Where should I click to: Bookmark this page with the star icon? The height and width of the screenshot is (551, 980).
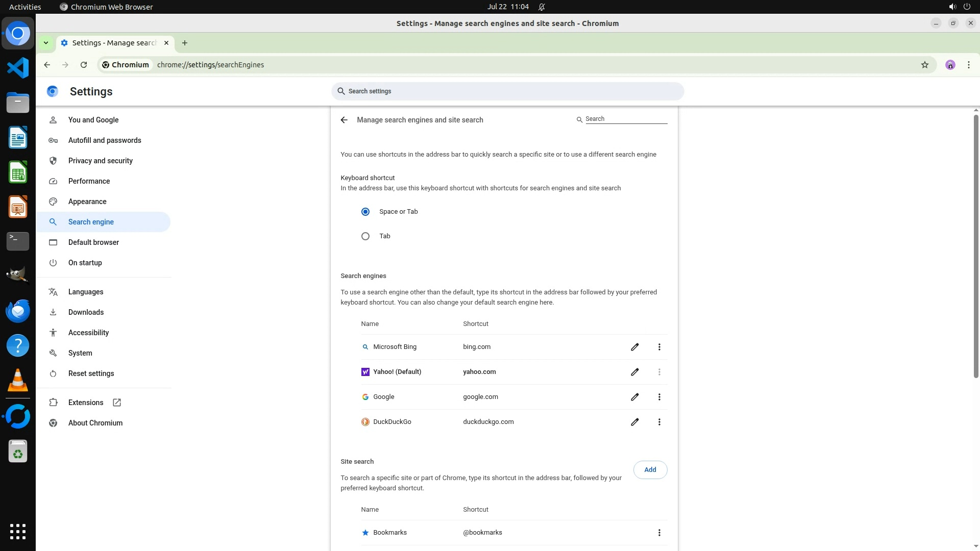coord(924,65)
